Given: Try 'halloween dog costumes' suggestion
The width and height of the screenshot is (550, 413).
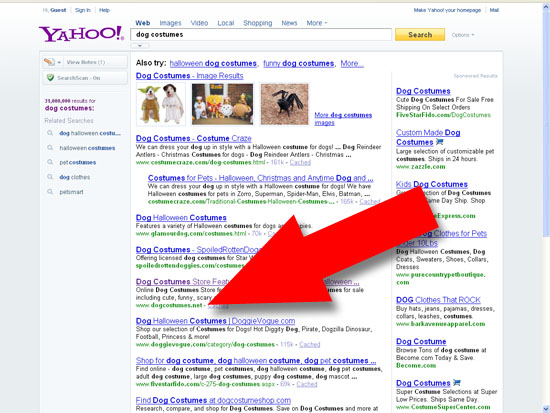Looking at the screenshot, I should tap(213, 64).
